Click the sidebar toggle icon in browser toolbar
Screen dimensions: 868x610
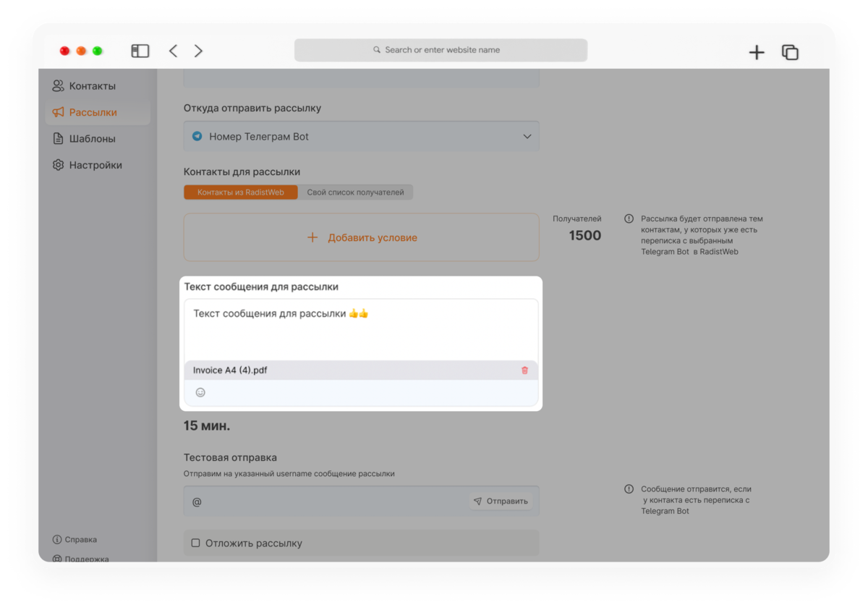point(140,51)
